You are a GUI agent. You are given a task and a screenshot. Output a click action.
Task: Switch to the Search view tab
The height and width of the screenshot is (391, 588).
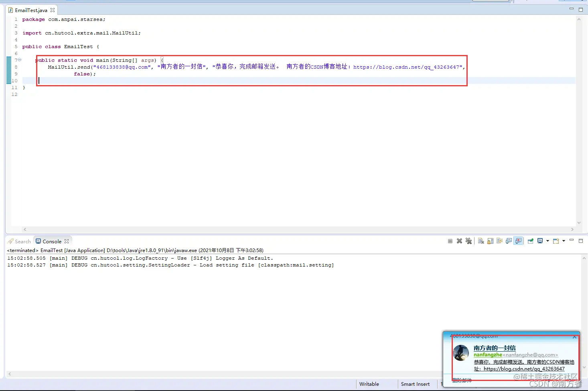[x=19, y=241]
